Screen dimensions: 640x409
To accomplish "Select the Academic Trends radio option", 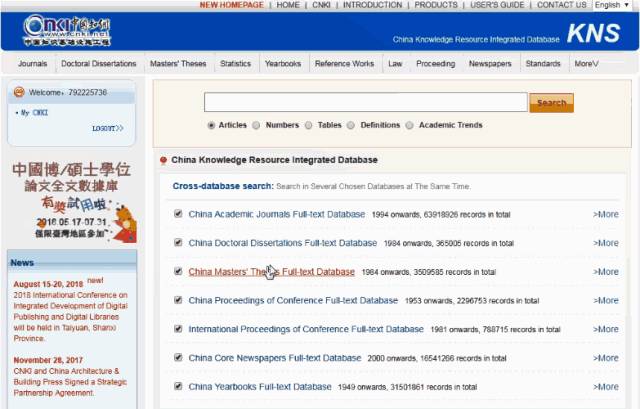I will coord(410,125).
